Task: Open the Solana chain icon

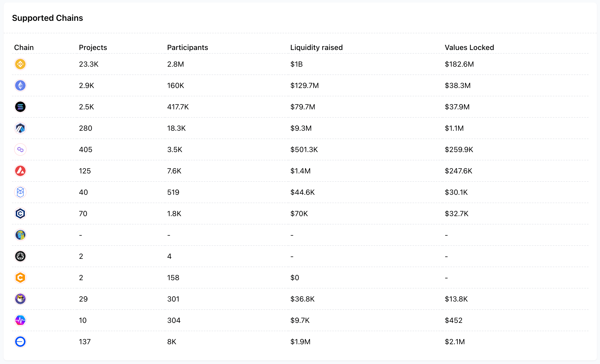Action: tap(20, 107)
